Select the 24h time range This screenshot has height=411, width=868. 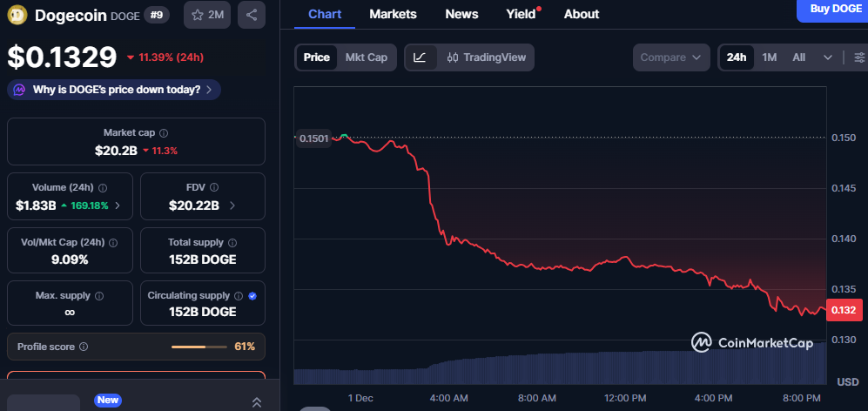[x=737, y=57]
